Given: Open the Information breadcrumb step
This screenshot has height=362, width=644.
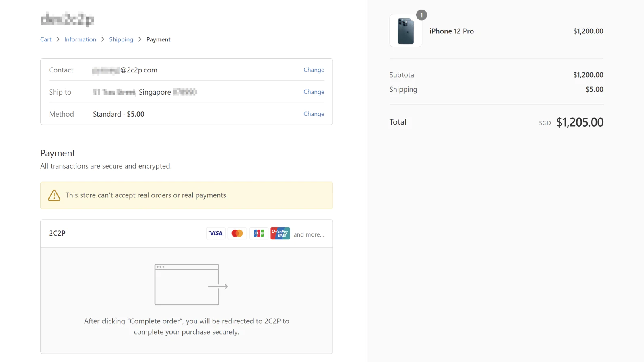Looking at the screenshot, I should click(x=80, y=39).
